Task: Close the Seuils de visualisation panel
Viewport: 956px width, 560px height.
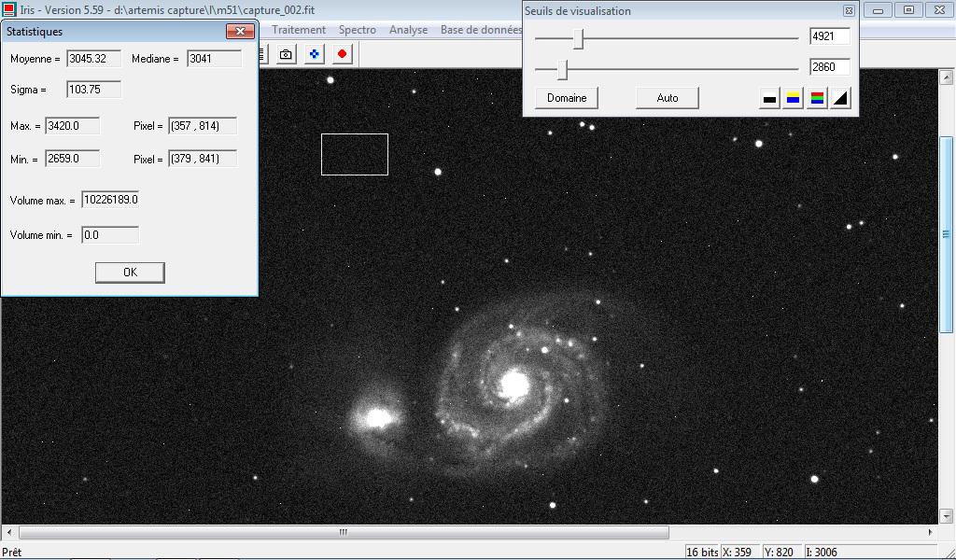Action: pos(849,10)
